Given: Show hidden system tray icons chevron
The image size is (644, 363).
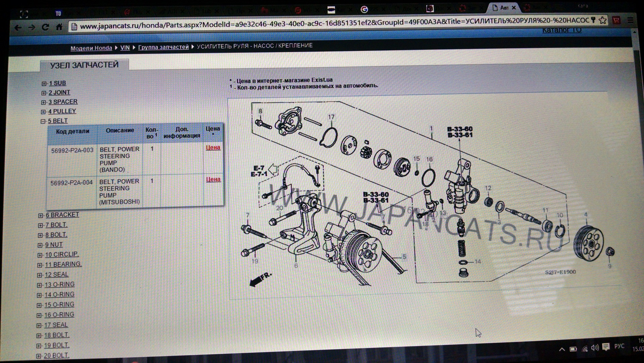Looking at the screenshot, I should point(561,349).
